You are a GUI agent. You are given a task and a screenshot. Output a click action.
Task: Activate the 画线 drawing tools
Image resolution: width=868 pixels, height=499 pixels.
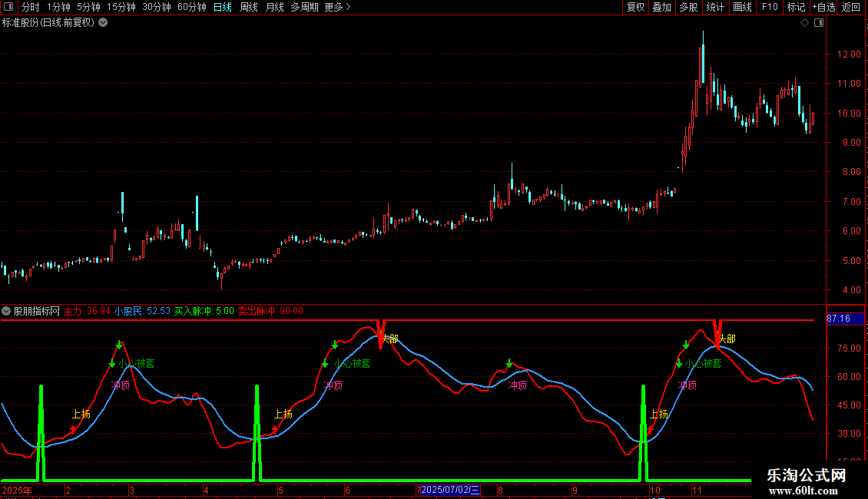click(x=742, y=7)
